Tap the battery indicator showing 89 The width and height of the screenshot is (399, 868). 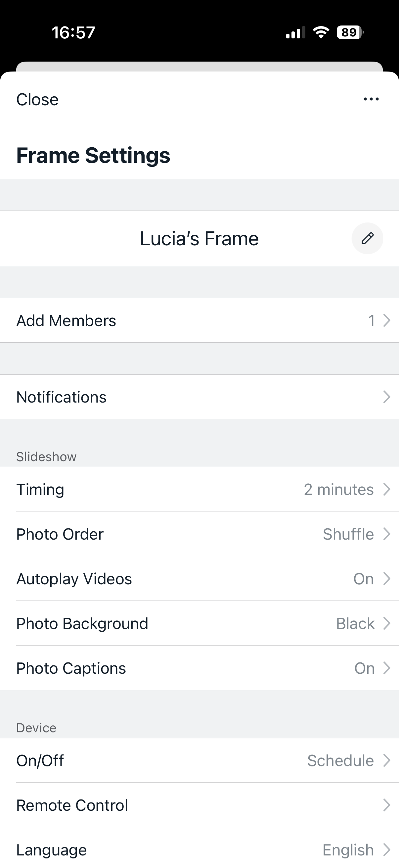coord(350,32)
